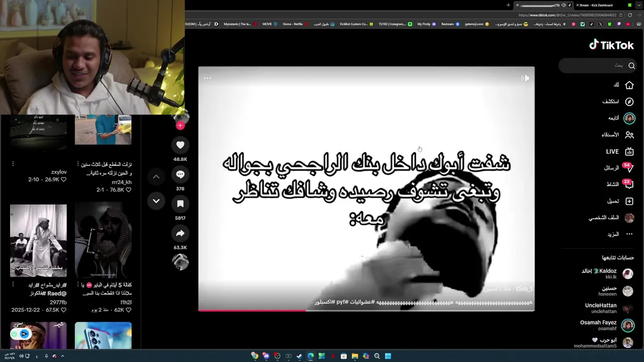Viewport: 644px width, 362px height.
Task: Open the getemoji.com bookmark
Action: [x=477, y=24]
